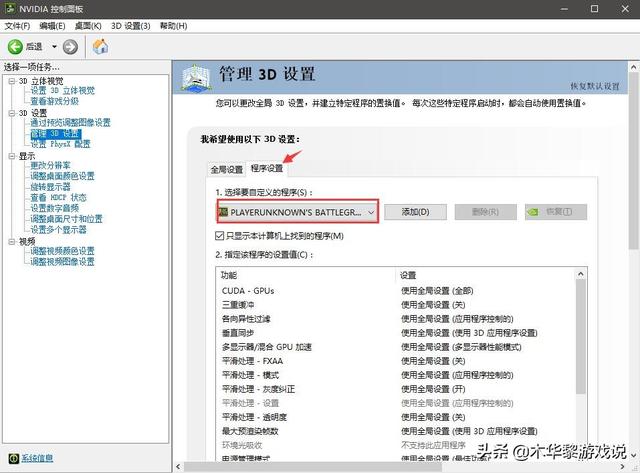This screenshot has width=640, height=473.
Task: Collapse the 3D 立体视觉 tree node
Action: [x=12, y=81]
